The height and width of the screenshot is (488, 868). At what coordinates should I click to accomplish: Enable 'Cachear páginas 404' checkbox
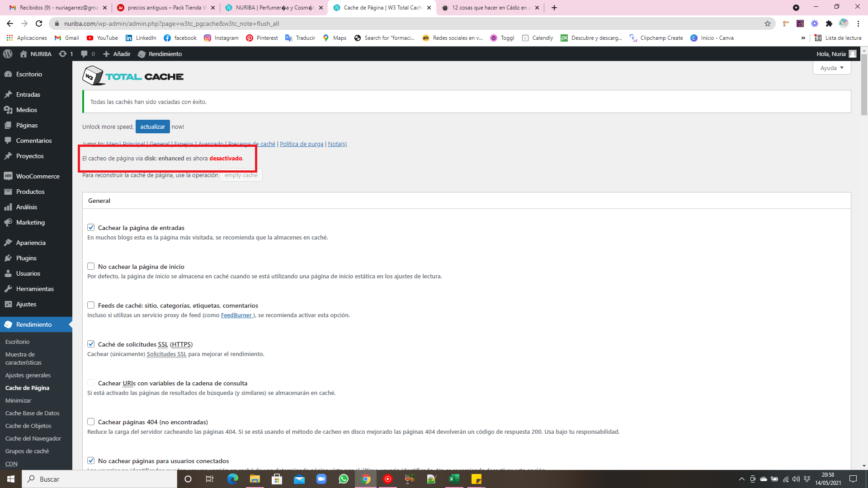coord(91,422)
